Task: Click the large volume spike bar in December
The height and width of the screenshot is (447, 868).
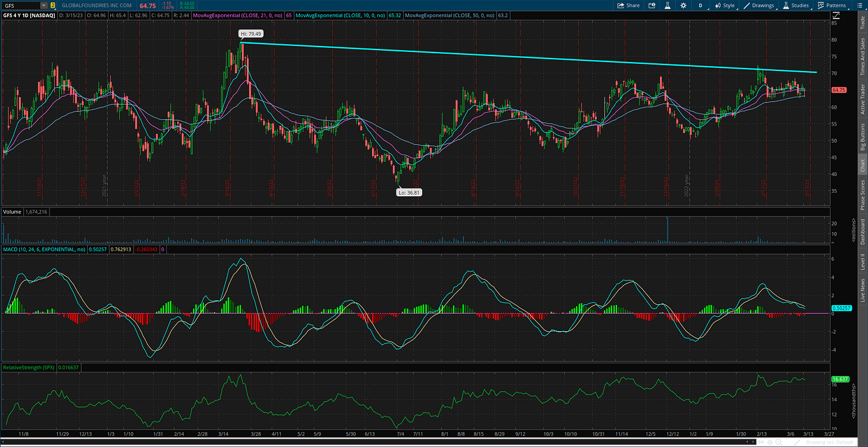Action: click(668, 230)
